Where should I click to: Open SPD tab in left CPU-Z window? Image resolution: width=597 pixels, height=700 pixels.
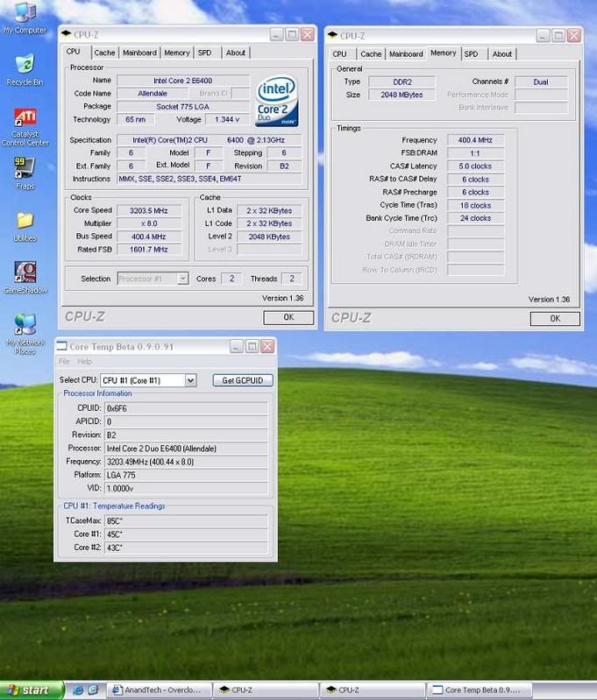[x=204, y=53]
